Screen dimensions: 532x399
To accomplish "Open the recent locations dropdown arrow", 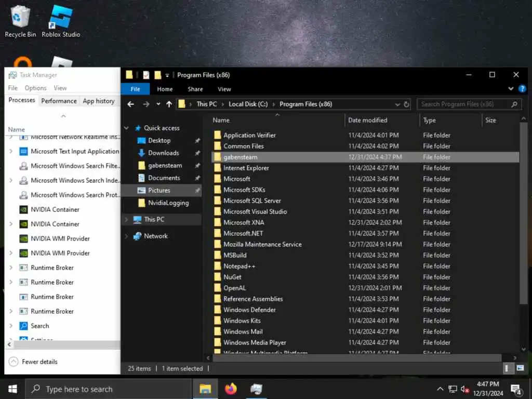I will (x=158, y=104).
